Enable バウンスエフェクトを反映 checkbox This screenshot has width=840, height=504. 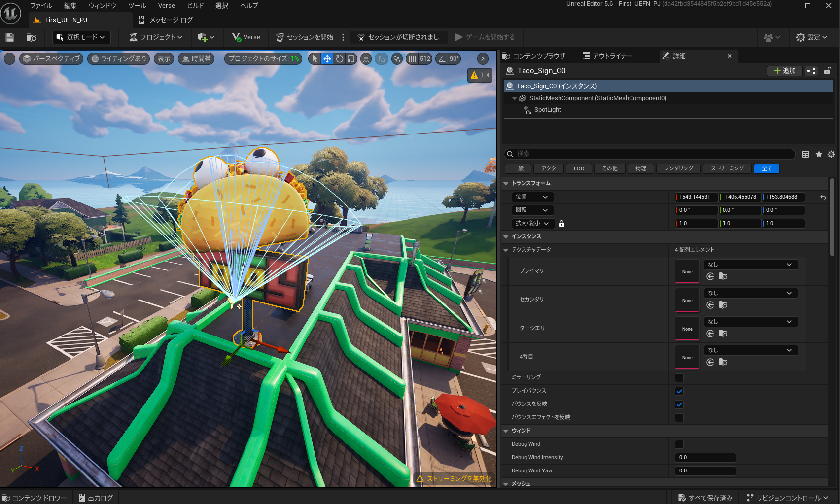click(679, 418)
